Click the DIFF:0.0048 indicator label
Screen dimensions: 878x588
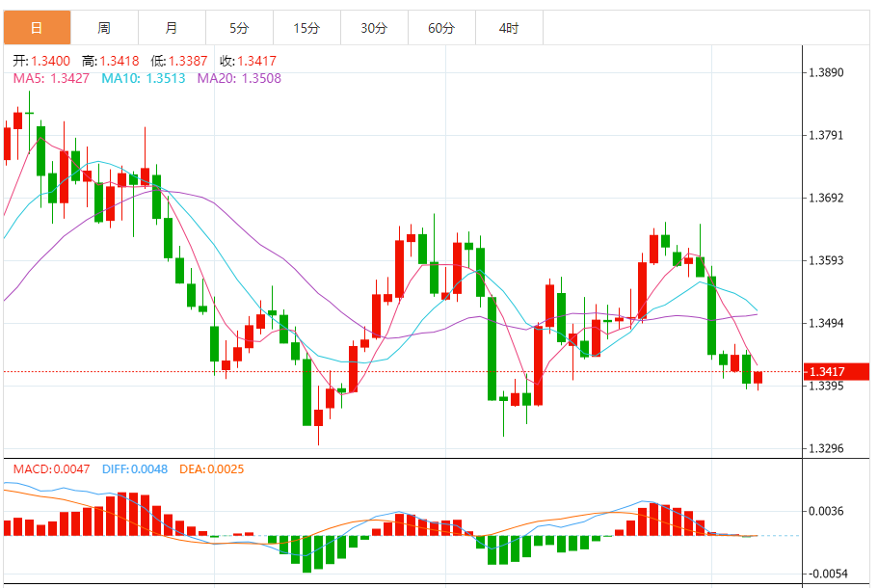pyautogui.click(x=135, y=469)
